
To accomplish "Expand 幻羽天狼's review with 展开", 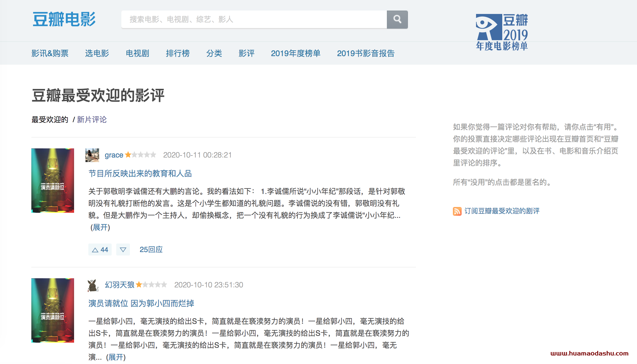I will (x=116, y=357).
